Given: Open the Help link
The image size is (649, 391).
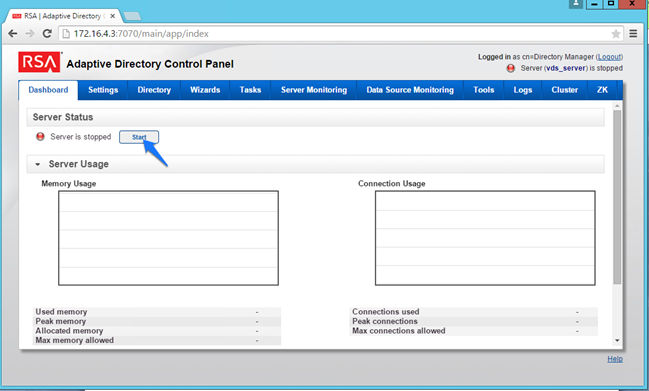Looking at the screenshot, I should tap(615, 359).
